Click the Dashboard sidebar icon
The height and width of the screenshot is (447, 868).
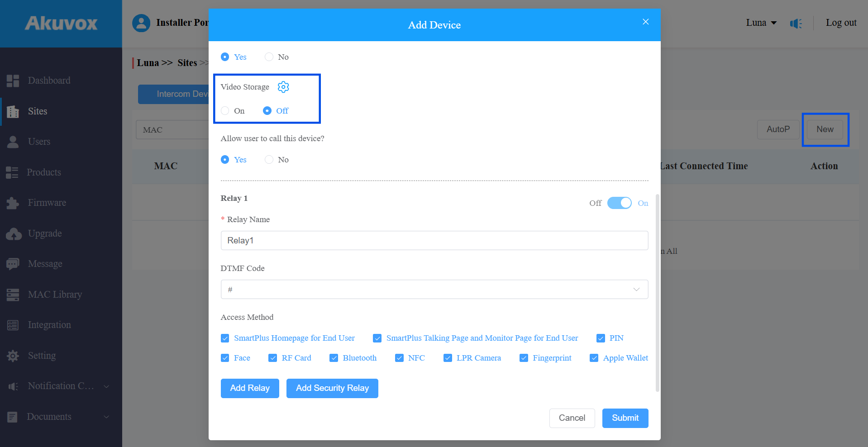point(13,81)
